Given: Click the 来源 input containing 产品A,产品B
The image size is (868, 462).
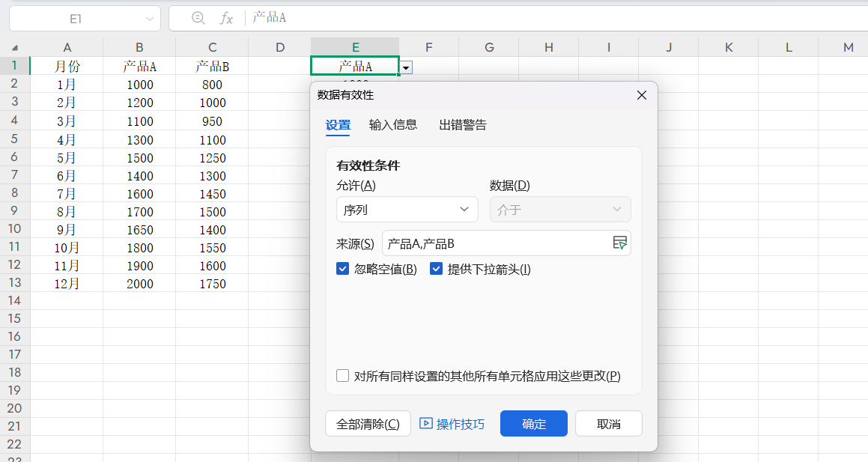Looking at the screenshot, I should pos(494,243).
